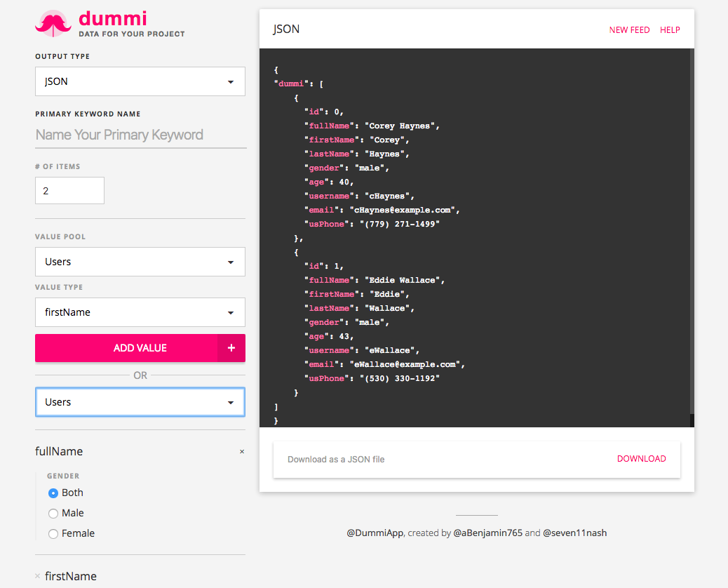
Task: Click the # OF ITEMS input field
Action: click(69, 190)
